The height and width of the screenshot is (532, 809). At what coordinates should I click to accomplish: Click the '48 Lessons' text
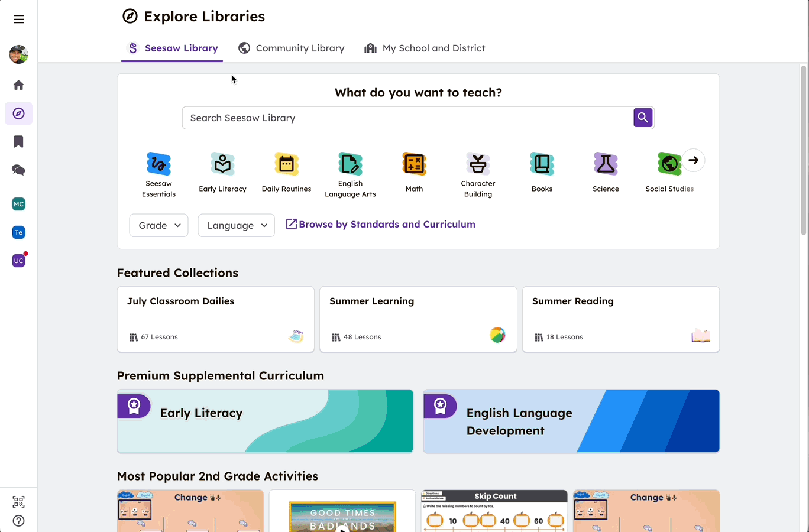pyautogui.click(x=362, y=337)
